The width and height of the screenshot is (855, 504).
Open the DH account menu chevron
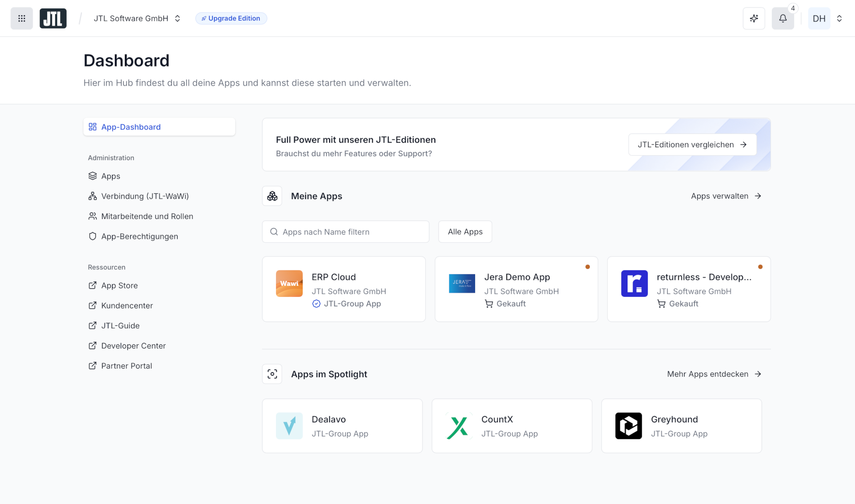[x=840, y=18]
